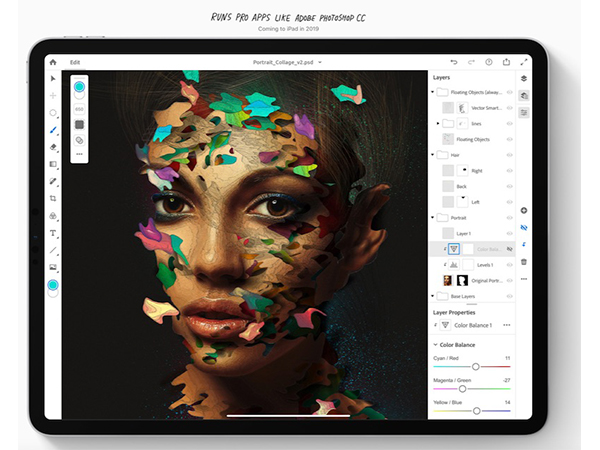Screen dimensions: 600x450
Task: Pick the toolbar foreground cyan color
Action: (x=53, y=285)
